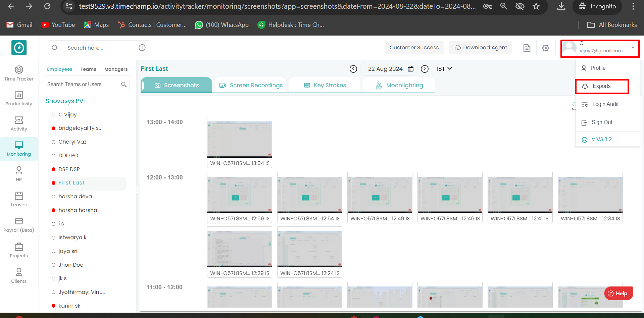Switch to the Screenshots tab
Viewport: 644px width, 318px height.
[x=177, y=85]
